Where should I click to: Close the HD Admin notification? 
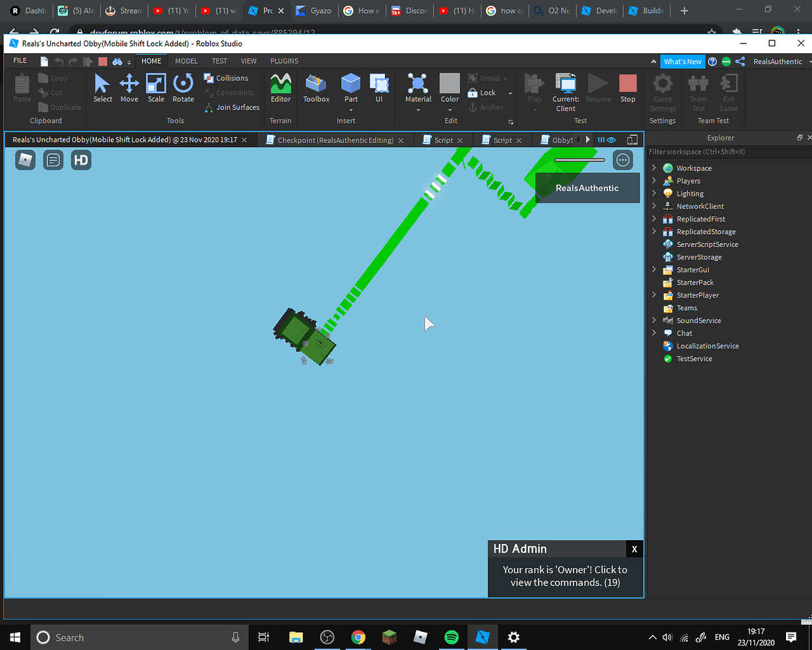click(634, 549)
